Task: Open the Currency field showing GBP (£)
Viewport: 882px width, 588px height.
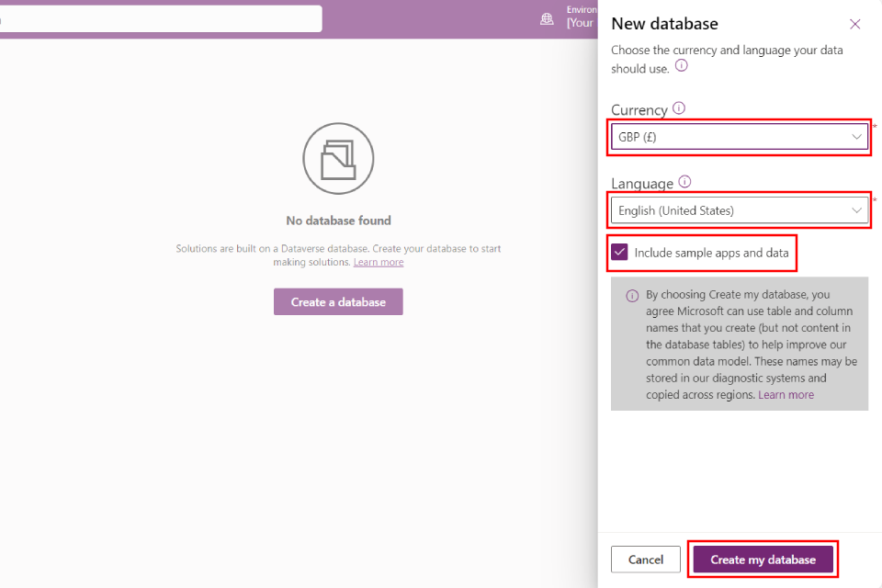Action: point(726,137)
